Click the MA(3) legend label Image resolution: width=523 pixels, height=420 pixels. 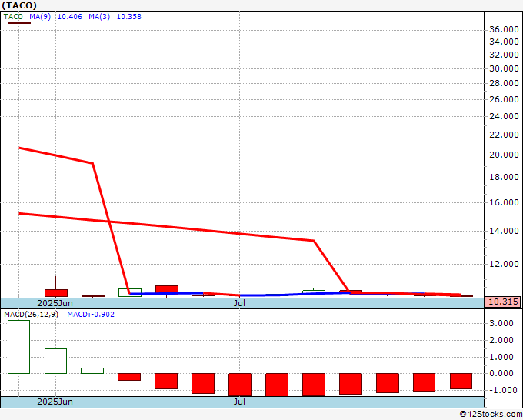pyautogui.click(x=99, y=17)
